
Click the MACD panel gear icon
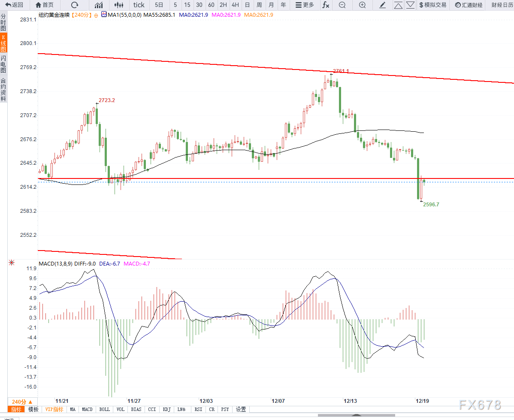pos(12,263)
